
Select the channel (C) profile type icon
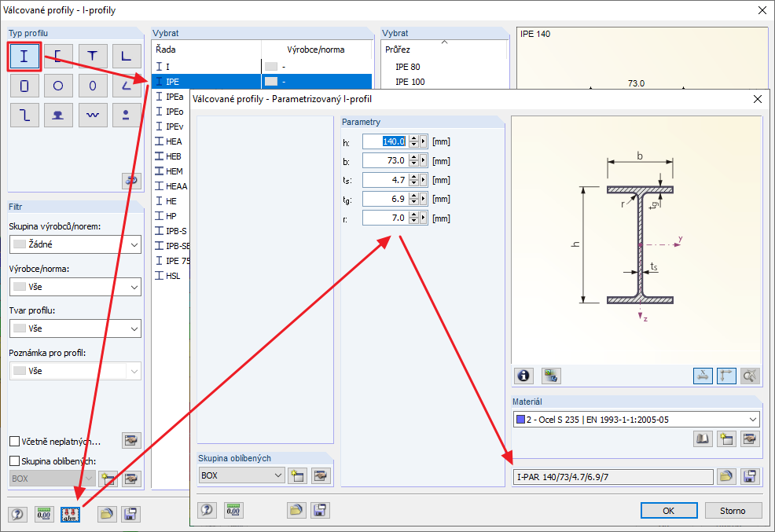(58, 57)
